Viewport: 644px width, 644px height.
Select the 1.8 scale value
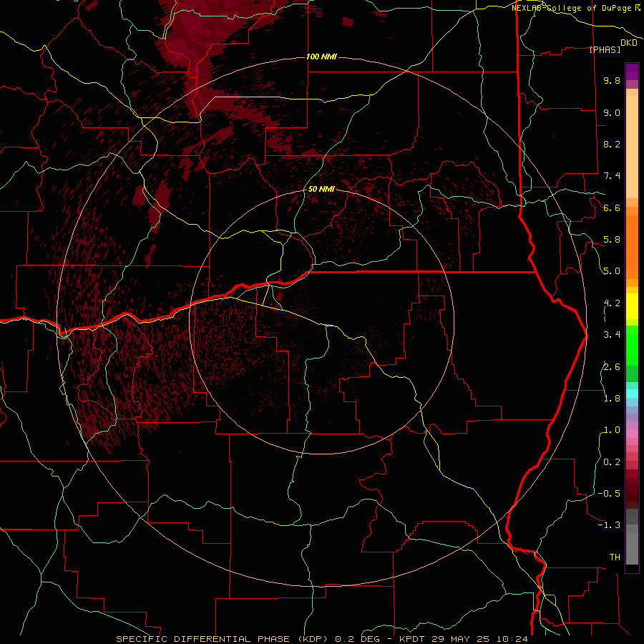point(612,399)
